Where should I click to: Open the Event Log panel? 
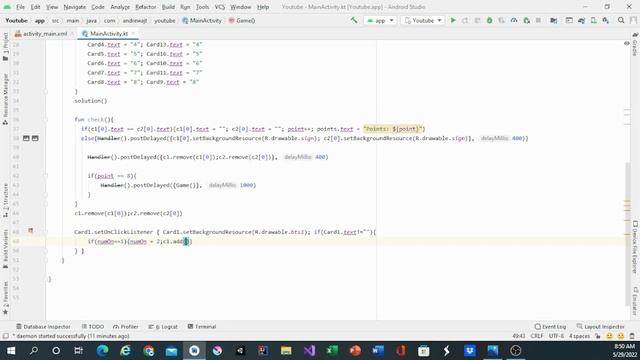coord(550,327)
